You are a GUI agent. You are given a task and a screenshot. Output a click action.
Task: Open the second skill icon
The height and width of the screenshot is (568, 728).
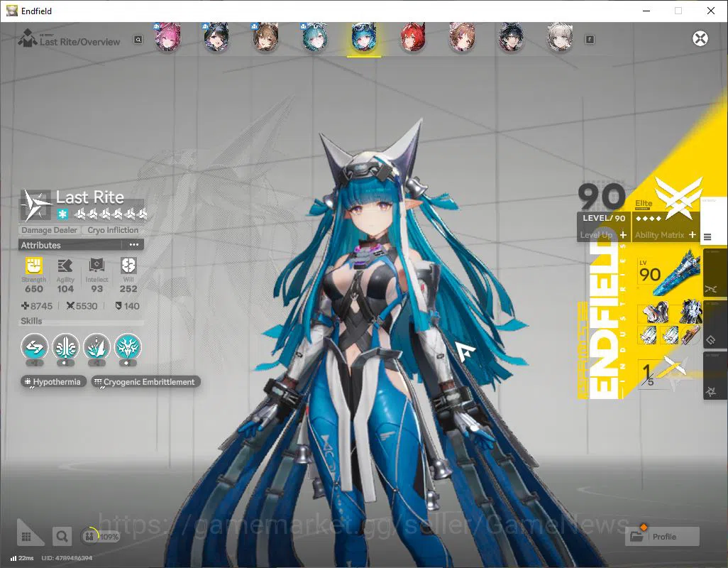coord(65,347)
